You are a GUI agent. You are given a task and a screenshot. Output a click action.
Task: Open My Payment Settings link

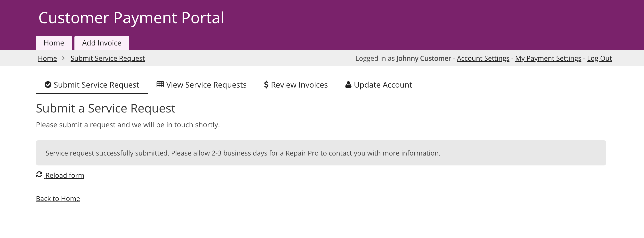point(548,58)
